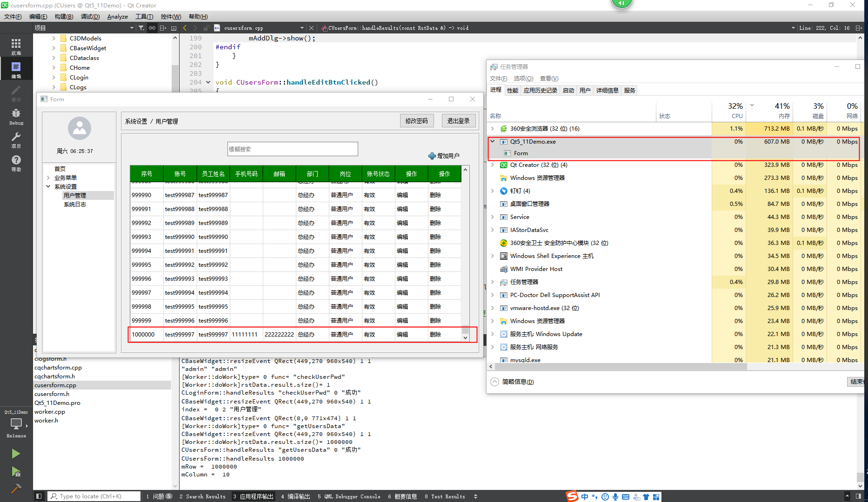This screenshot has width=868, height=502.
Task: Start debugging with the run-debug icon
Action: 16,472
